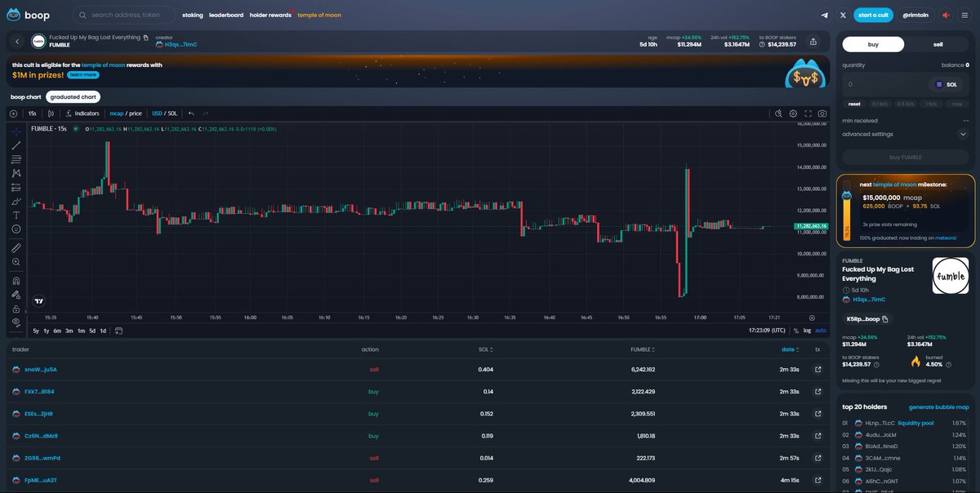Sort trades by FUMBLE column
The height and width of the screenshot is (493, 980).
(643, 349)
